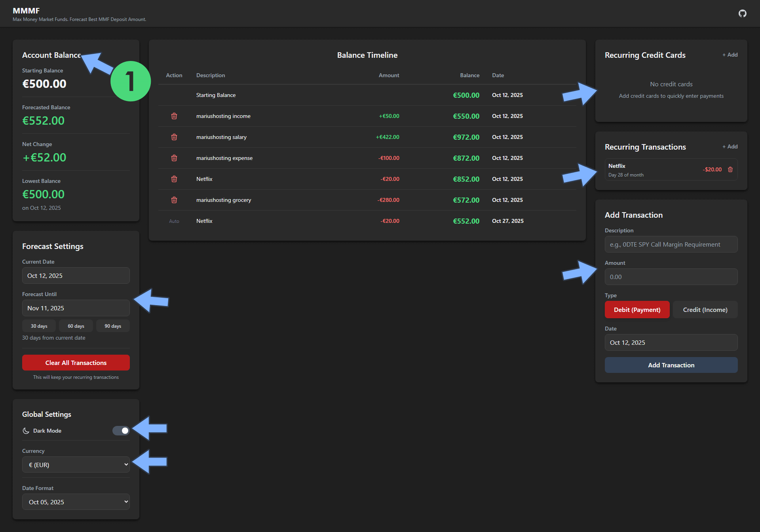Focus the Amount input field
The image size is (760, 532).
click(x=671, y=277)
